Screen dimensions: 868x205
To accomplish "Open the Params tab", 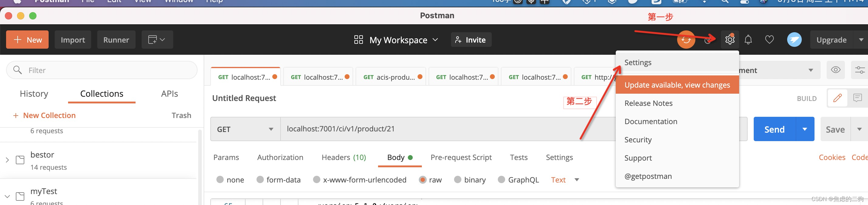I will [x=226, y=158].
